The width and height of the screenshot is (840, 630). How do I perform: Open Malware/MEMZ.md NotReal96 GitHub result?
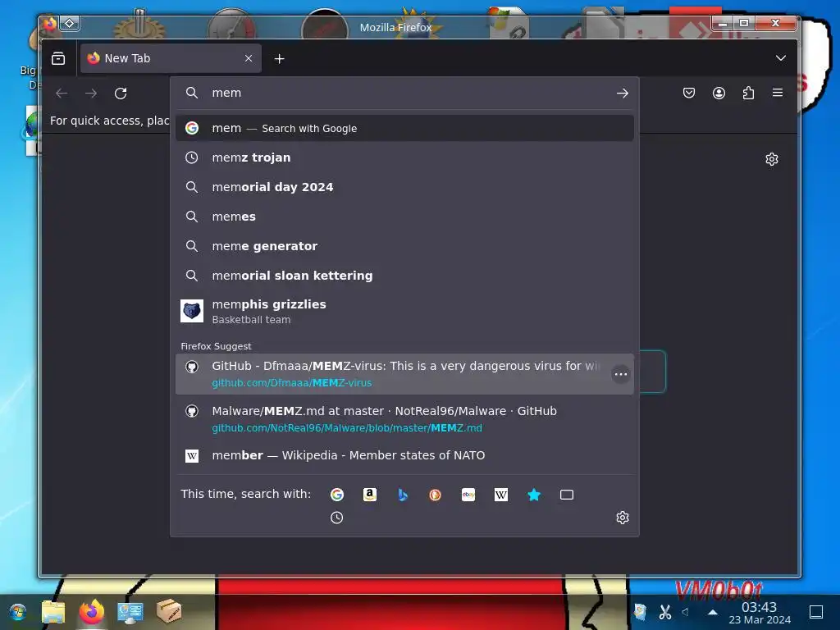coord(404,419)
